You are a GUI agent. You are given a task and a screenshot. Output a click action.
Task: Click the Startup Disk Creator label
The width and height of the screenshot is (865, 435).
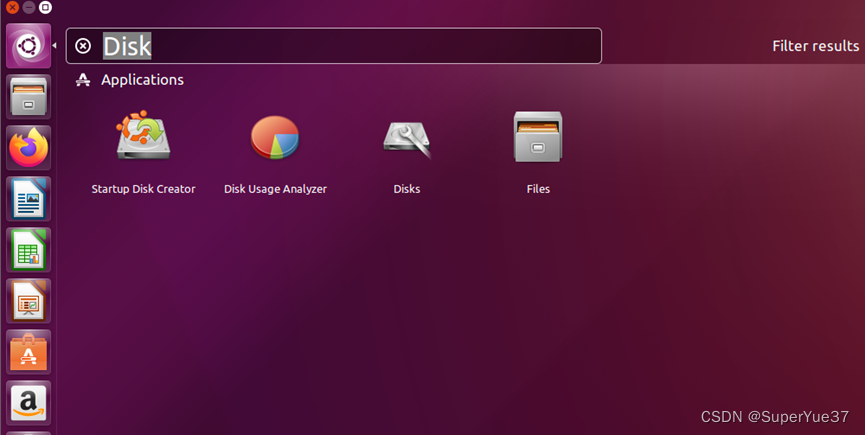[x=143, y=189]
